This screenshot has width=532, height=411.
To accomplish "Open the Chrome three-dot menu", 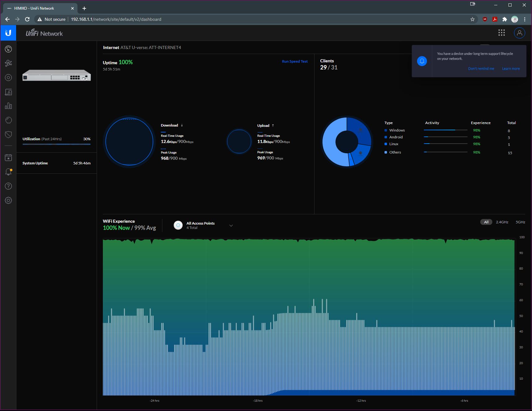I will click(x=525, y=19).
